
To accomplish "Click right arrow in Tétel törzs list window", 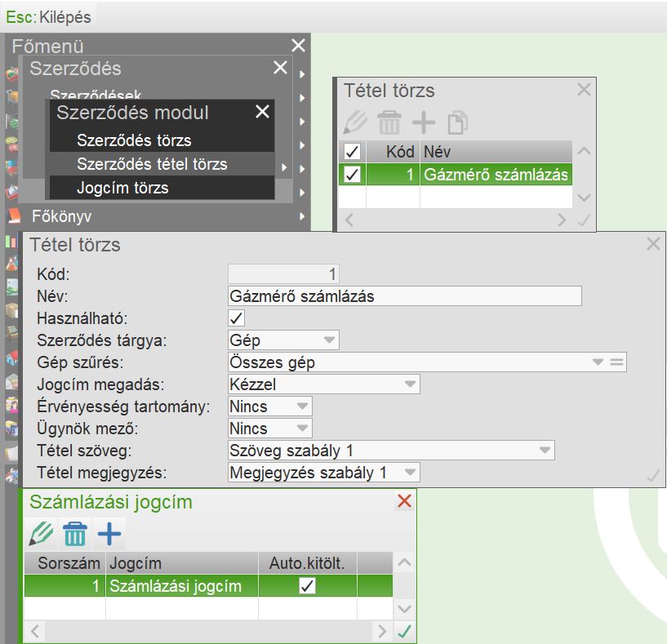I will pos(562,220).
